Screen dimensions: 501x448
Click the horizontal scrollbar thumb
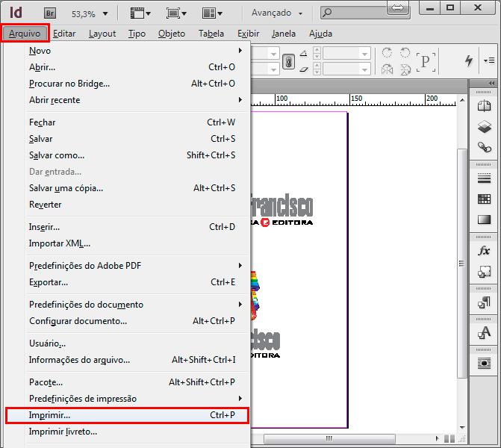329,438
